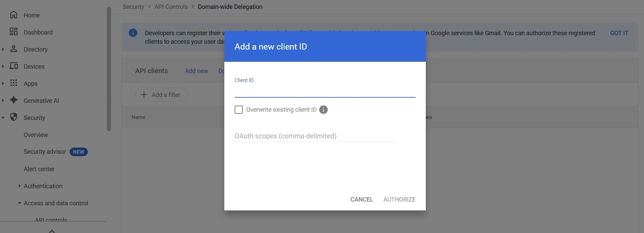This screenshot has height=233, width=644.
Task: Open API controls sidebar item
Action: [51, 219]
